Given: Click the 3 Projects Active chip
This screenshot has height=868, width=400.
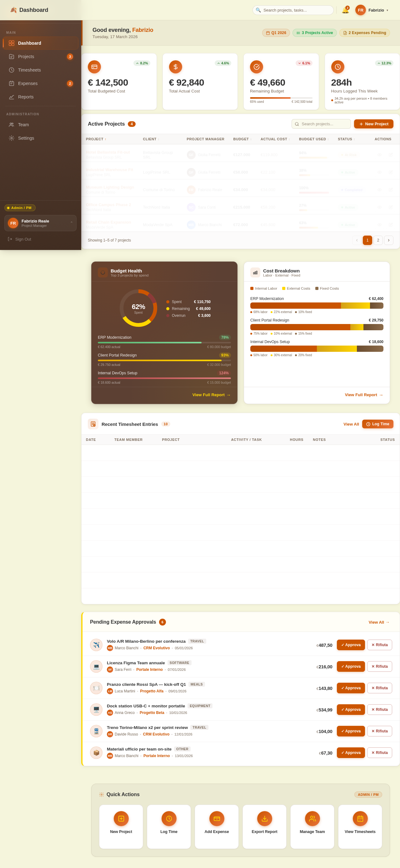Looking at the screenshot, I should click(x=314, y=33).
